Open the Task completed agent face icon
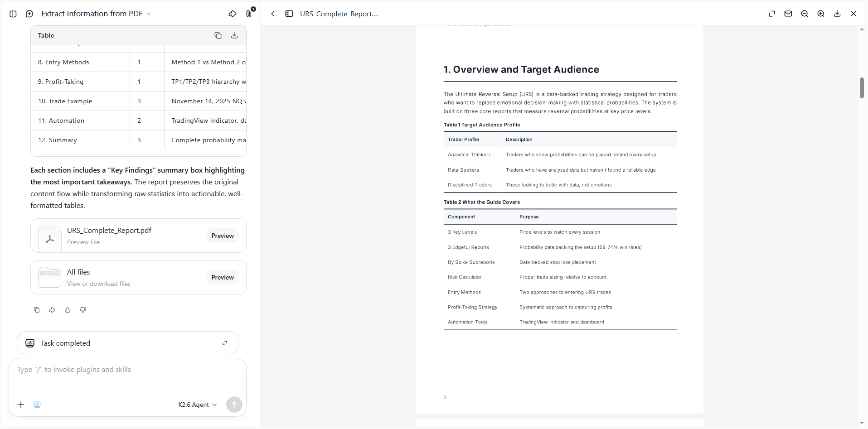Viewport: 868px width, 429px height. 30,343
